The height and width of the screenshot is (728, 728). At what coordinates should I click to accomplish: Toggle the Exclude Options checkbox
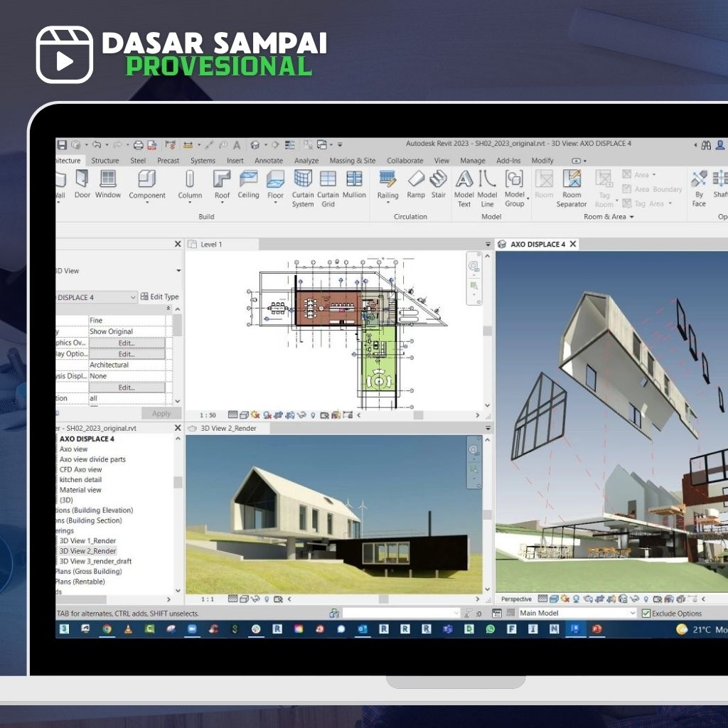(646, 614)
